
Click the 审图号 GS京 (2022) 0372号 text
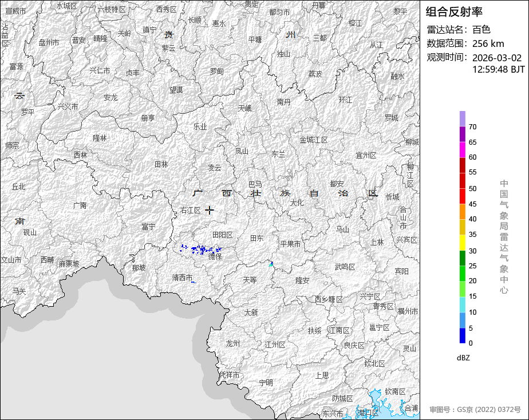pos(475,410)
